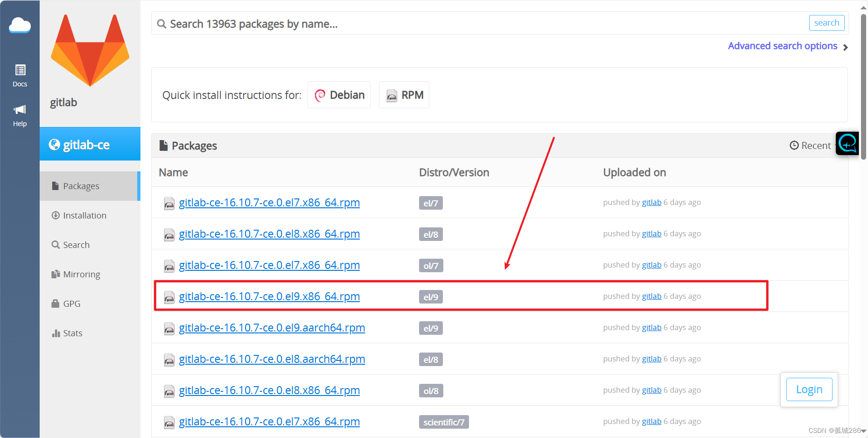
Task: Open gitlab-ce el8.x86_64.rpm in el/8 row
Action: [269, 234]
